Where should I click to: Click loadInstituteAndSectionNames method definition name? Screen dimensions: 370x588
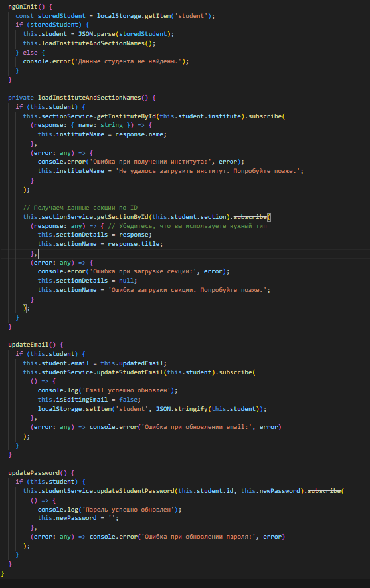[89, 98]
